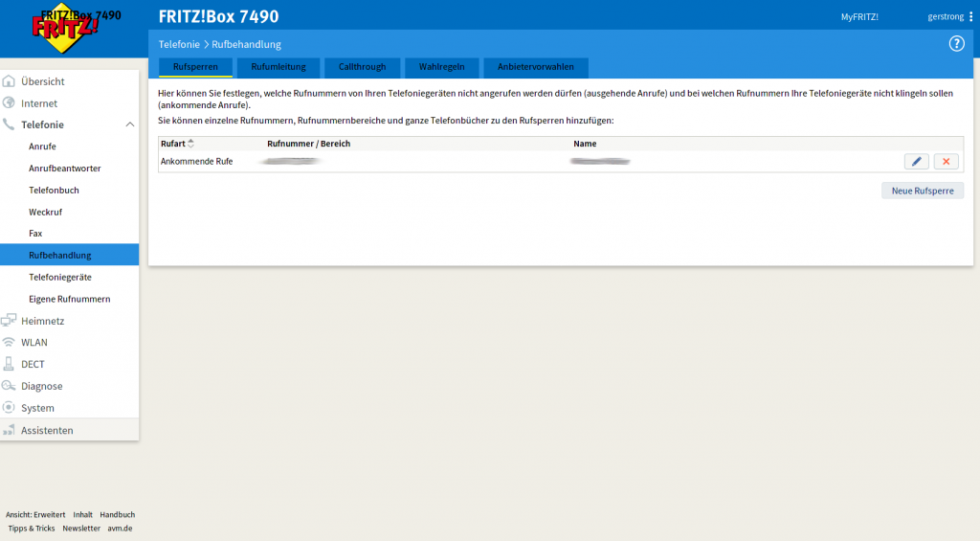980x541 pixels.
Task: Click the Diagnose icon
Action: pyautogui.click(x=9, y=386)
